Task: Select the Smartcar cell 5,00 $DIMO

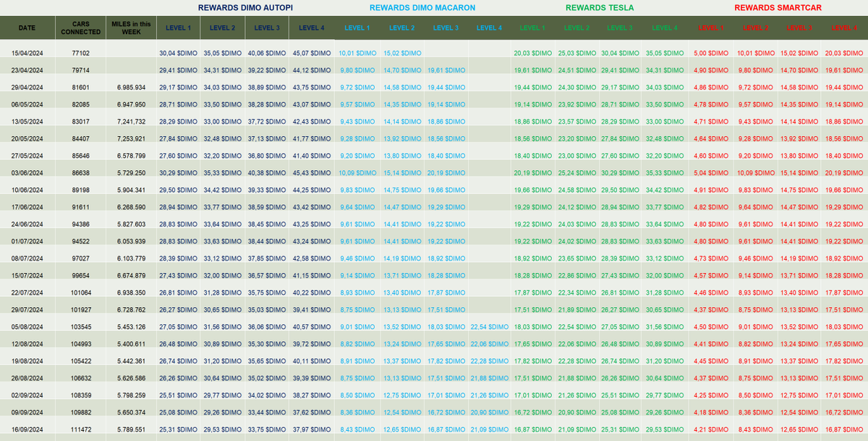Action: coord(711,54)
